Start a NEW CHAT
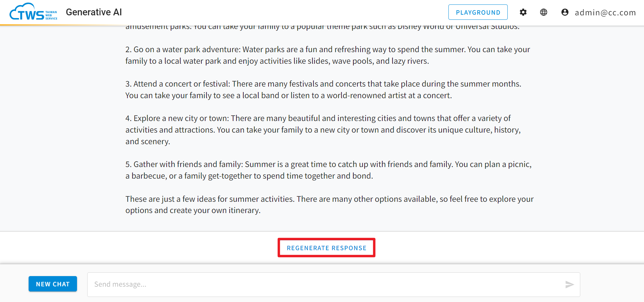 pos(53,284)
